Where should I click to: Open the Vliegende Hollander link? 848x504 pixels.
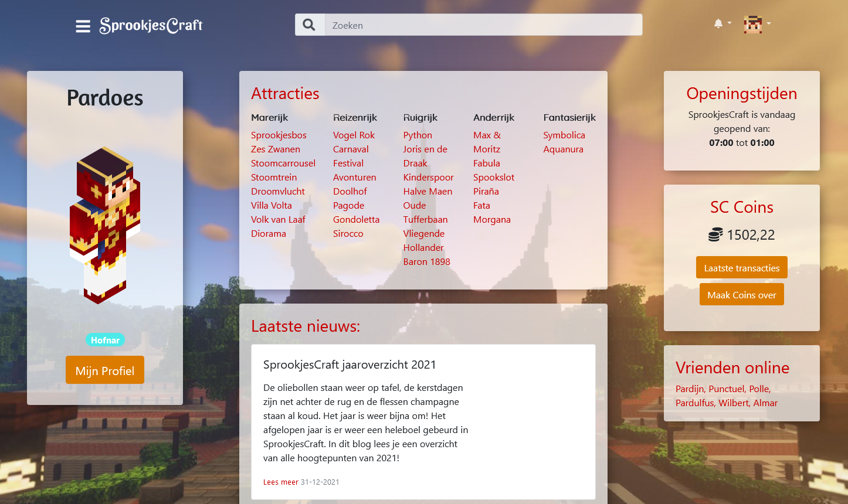[x=424, y=240]
